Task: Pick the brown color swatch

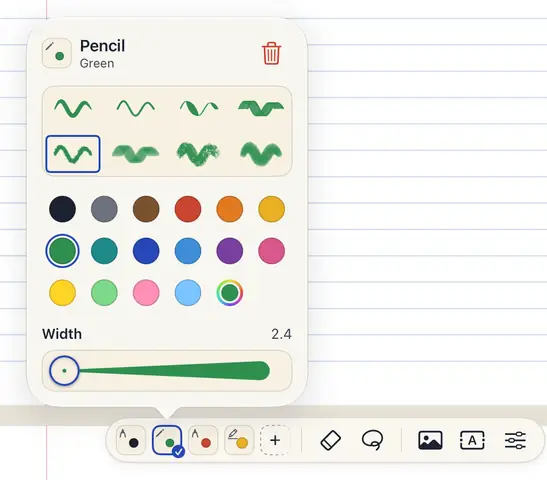Action: [146, 209]
